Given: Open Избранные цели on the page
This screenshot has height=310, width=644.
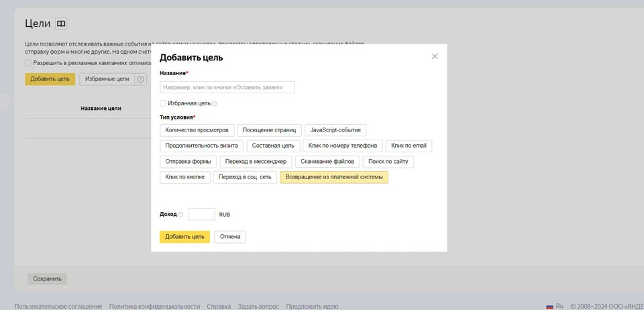Looking at the screenshot, I should click(107, 79).
